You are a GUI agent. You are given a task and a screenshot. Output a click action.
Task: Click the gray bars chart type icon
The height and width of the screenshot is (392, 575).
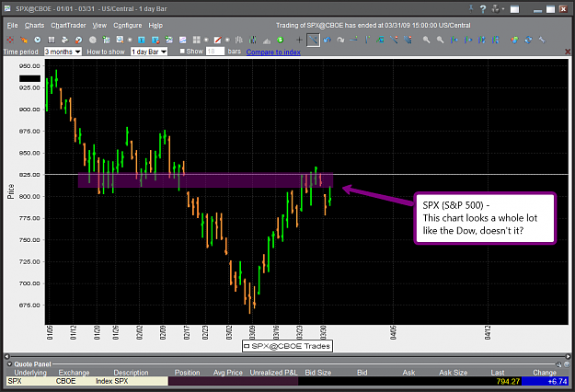coord(238,40)
